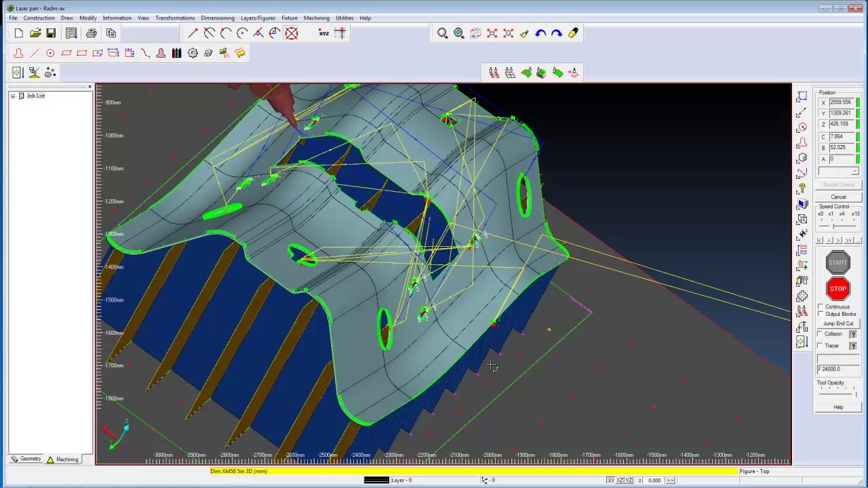This screenshot has height=488, width=868.
Task: Turn on the Tracer checkbox
Action: [x=821, y=346]
